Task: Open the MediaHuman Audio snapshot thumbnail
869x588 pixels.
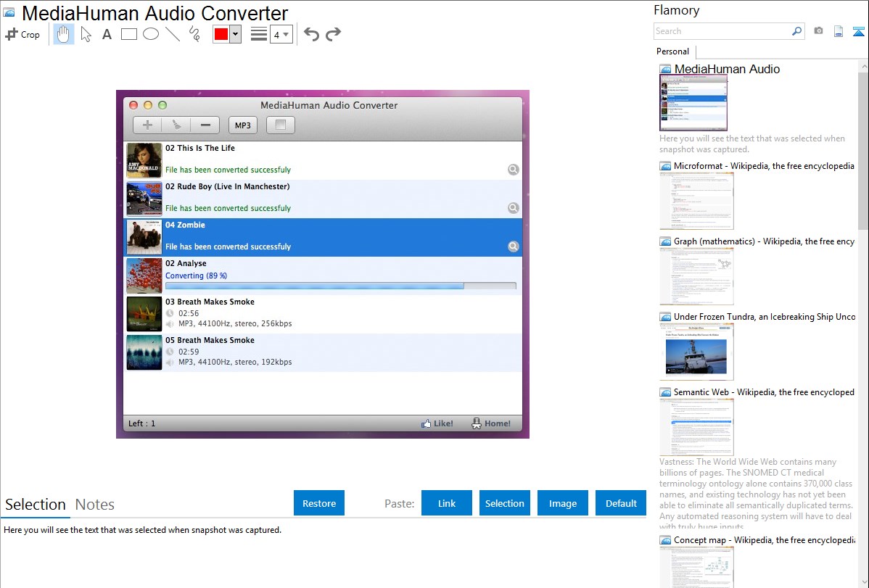Action: click(x=693, y=103)
